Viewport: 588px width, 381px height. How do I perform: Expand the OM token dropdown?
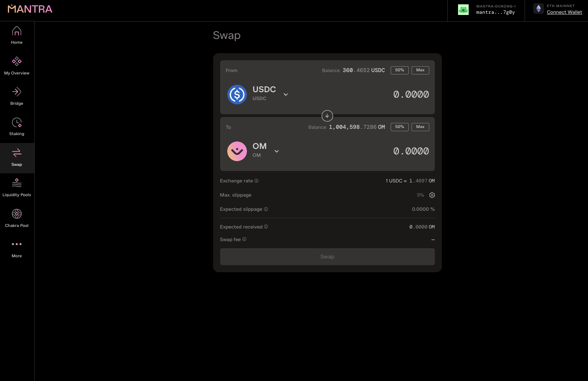(x=277, y=151)
